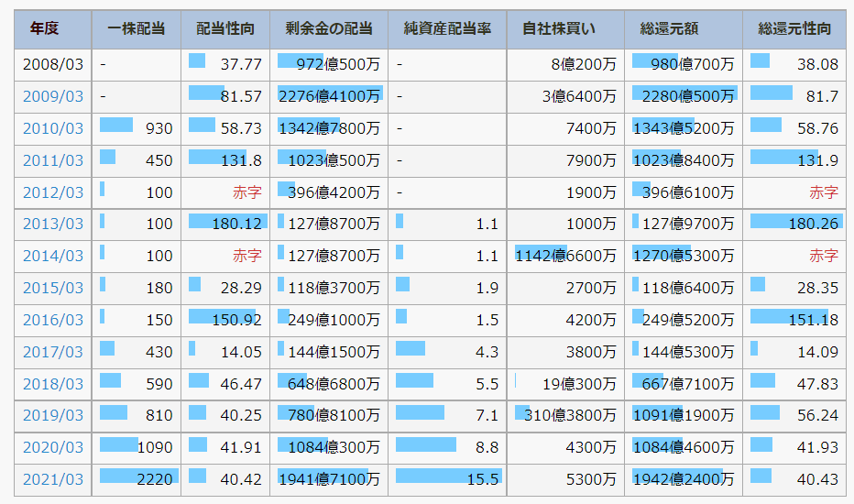Image resolution: width=854 pixels, height=504 pixels.
Task: Select payout ratio 14.05 cell
Action: pyautogui.click(x=224, y=353)
